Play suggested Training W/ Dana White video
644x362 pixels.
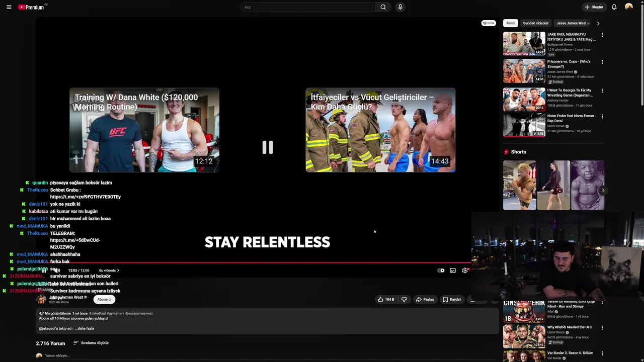coord(144,130)
